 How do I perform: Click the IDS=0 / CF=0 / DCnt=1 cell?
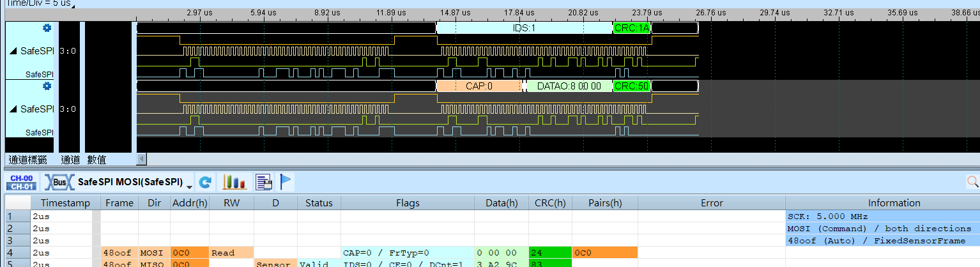408,263
